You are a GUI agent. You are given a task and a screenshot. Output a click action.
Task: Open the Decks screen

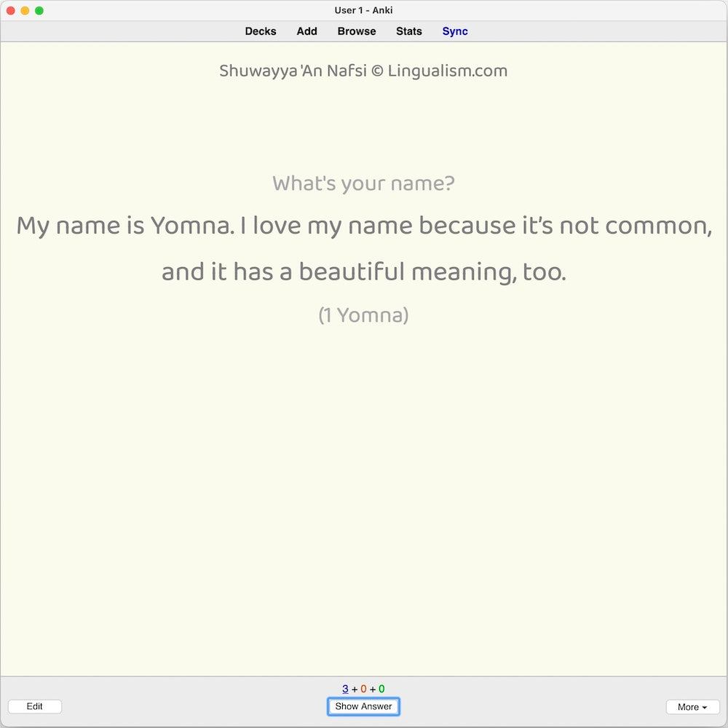point(260,31)
